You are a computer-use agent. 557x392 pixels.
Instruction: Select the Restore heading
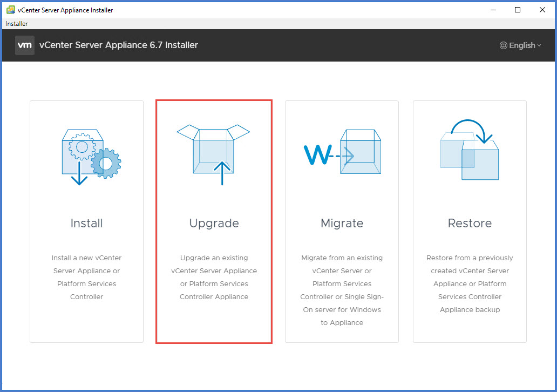470,224
